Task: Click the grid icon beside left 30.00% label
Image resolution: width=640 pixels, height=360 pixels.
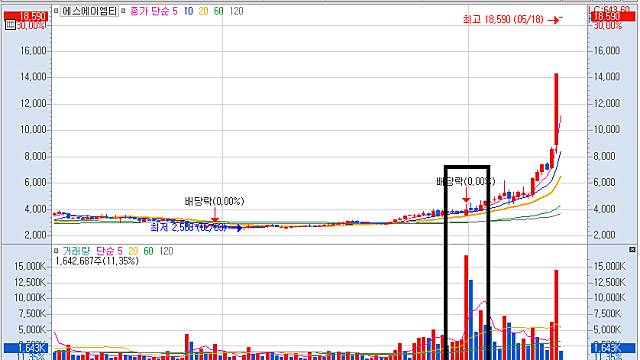Action: [x=10, y=25]
